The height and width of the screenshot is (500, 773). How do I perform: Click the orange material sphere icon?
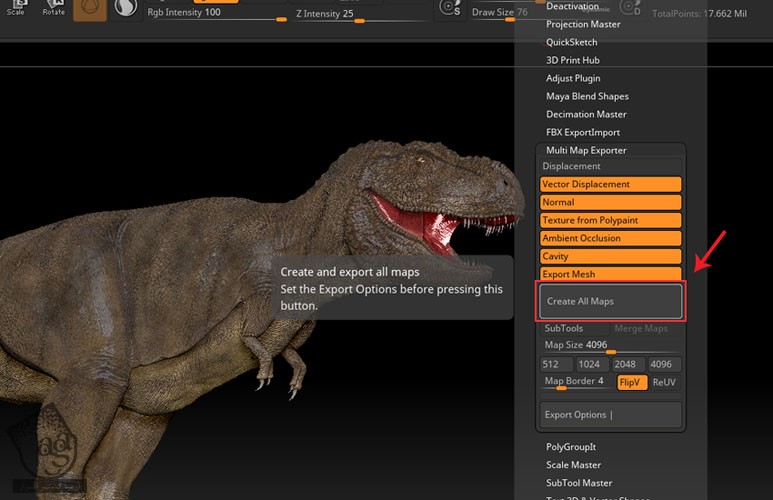point(90,9)
